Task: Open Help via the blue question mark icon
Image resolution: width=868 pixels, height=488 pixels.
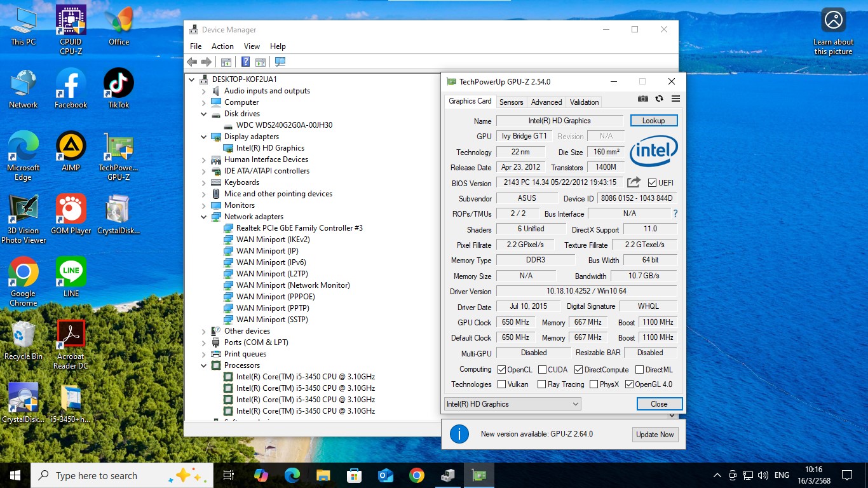Action: coord(246,62)
